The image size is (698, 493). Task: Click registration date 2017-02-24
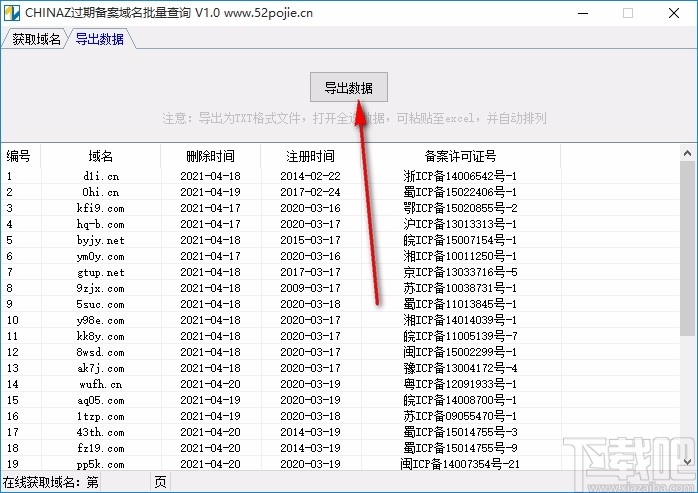coord(310,192)
